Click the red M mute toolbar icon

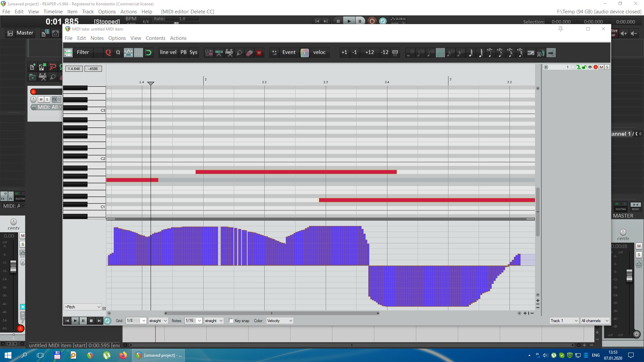click(259, 53)
